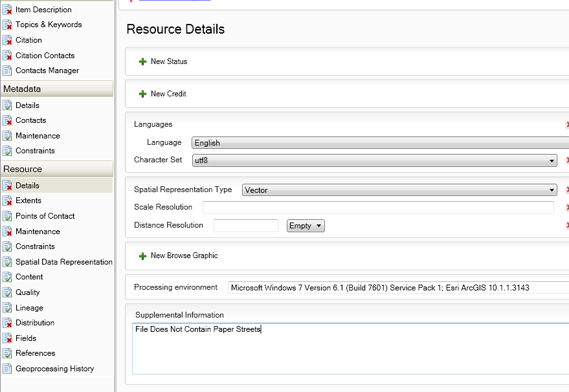The width and height of the screenshot is (569, 392).
Task: Click the Geoprocessing History page icon
Action: click(7, 369)
